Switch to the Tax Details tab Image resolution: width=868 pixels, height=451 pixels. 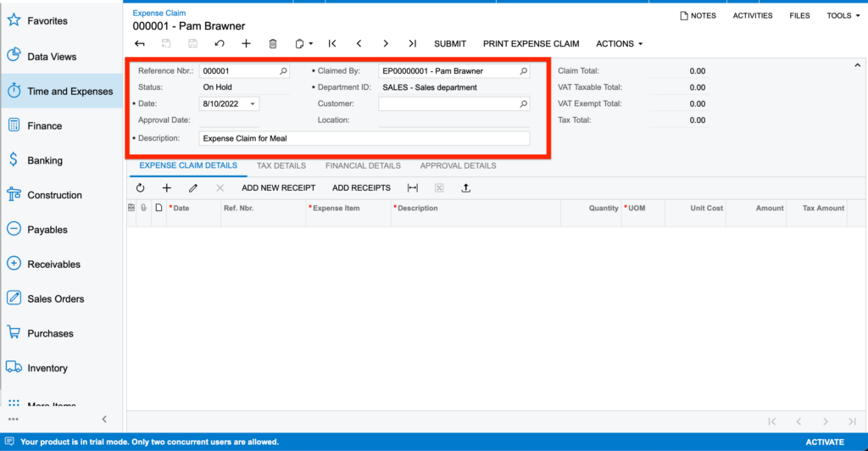tap(281, 166)
